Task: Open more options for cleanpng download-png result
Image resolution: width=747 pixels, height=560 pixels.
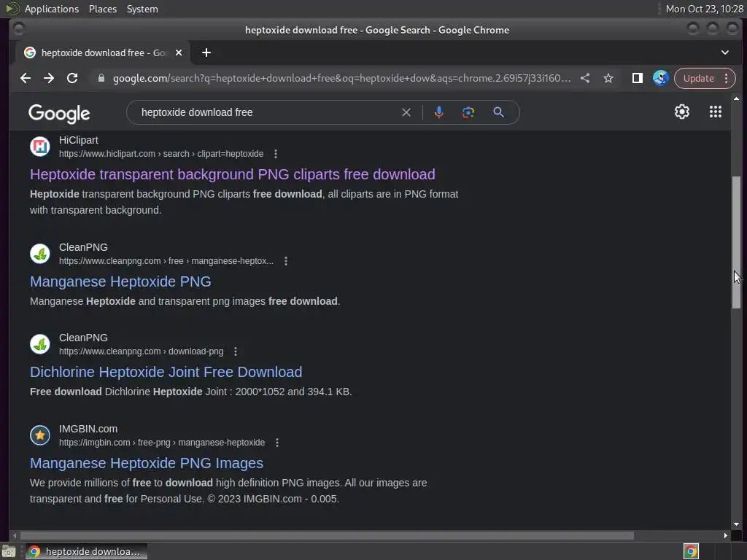Action: [x=236, y=351]
